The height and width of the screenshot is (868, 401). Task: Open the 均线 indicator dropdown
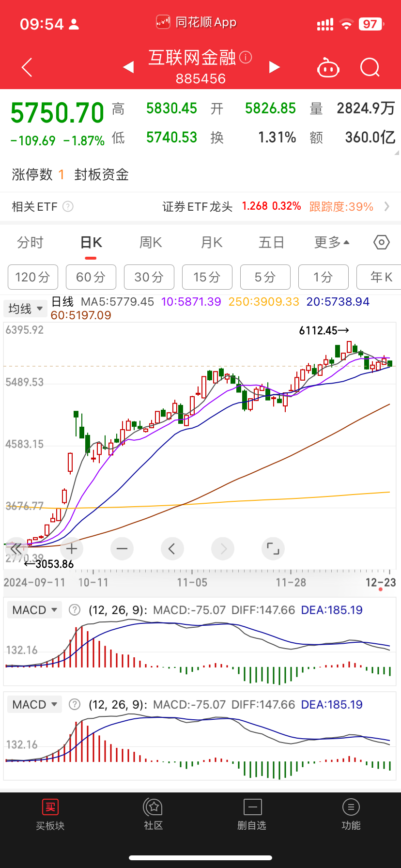25,309
